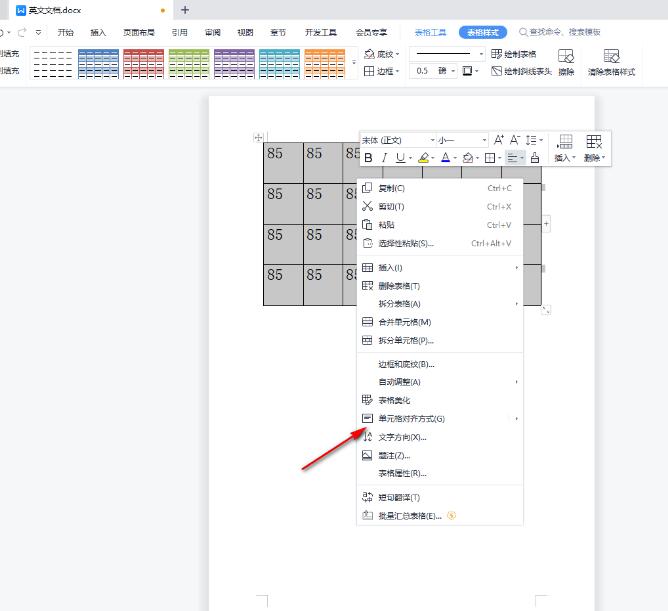This screenshot has height=611, width=668.
Task: Select 选择性粘贴(S)... from context menu
Action: pyautogui.click(x=440, y=243)
